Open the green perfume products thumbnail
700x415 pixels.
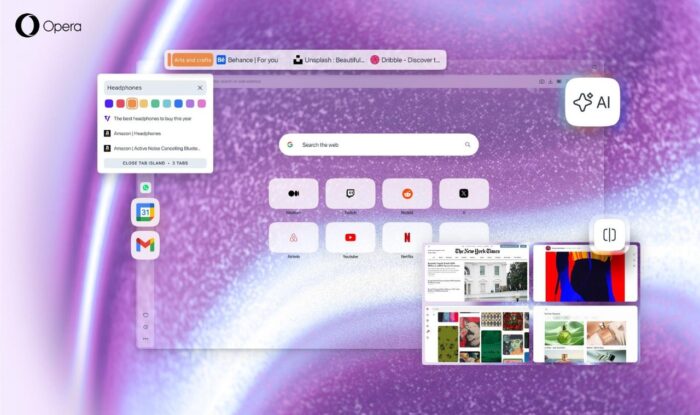click(585, 334)
